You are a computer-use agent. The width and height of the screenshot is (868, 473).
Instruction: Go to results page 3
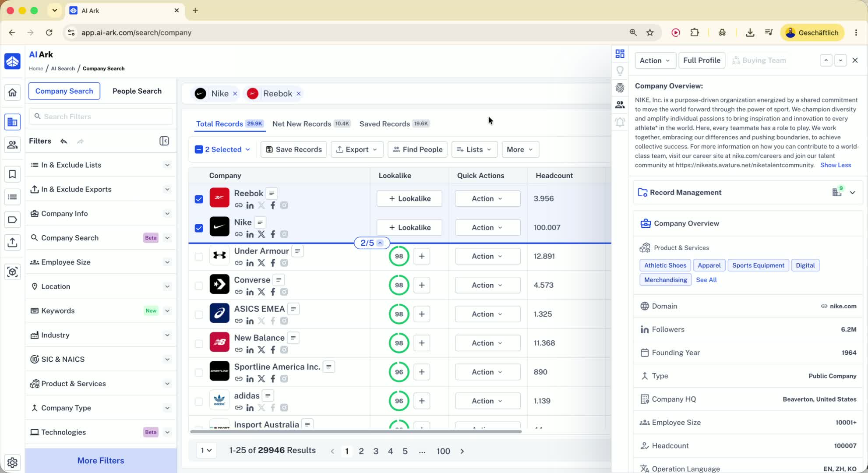point(376,451)
